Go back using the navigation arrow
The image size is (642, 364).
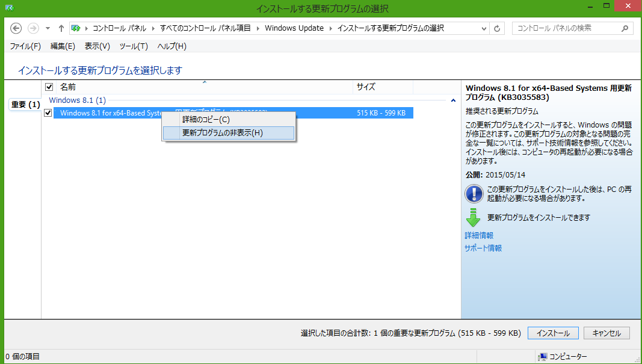point(16,28)
